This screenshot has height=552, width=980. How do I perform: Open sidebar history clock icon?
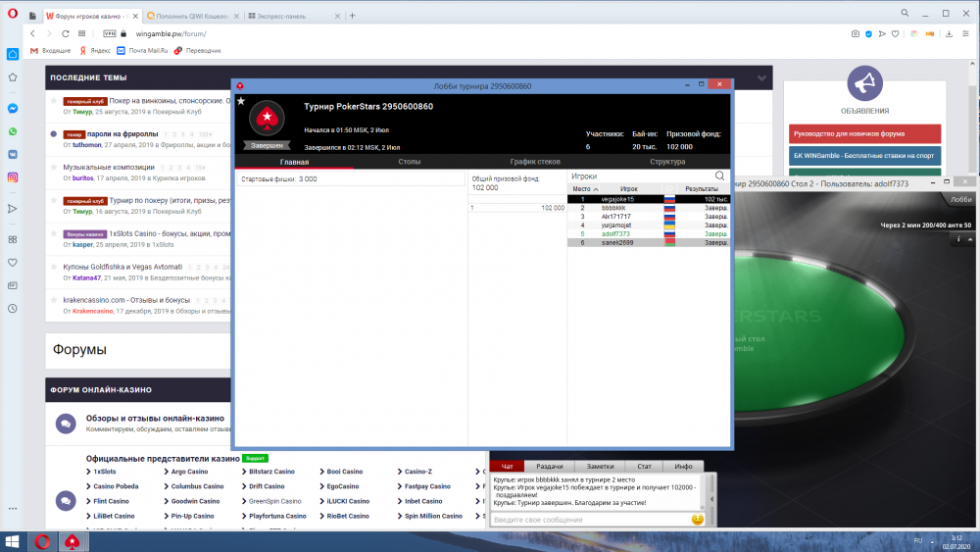point(13,309)
